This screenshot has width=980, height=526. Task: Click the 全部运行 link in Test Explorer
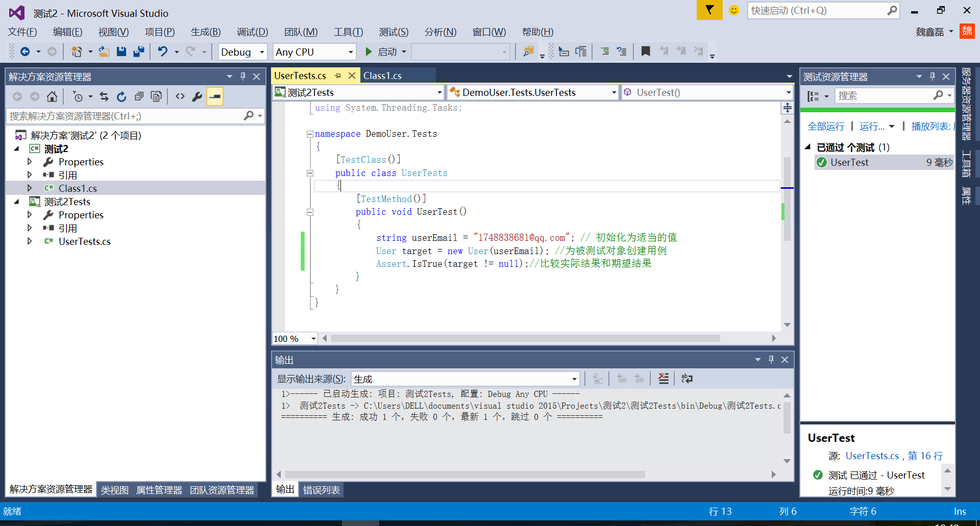tap(826, 126)
